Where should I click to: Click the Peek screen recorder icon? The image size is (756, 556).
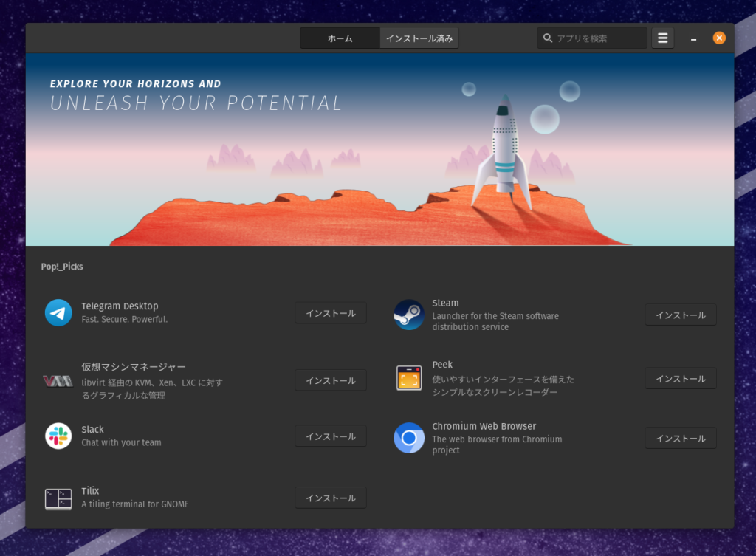coord(408,378)
